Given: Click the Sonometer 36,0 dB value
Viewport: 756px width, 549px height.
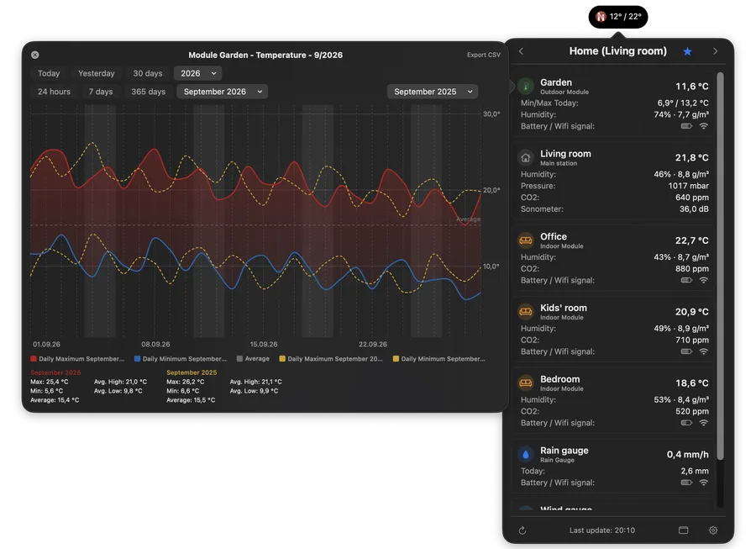Looking at the screenshot, I should click(695, 209).
